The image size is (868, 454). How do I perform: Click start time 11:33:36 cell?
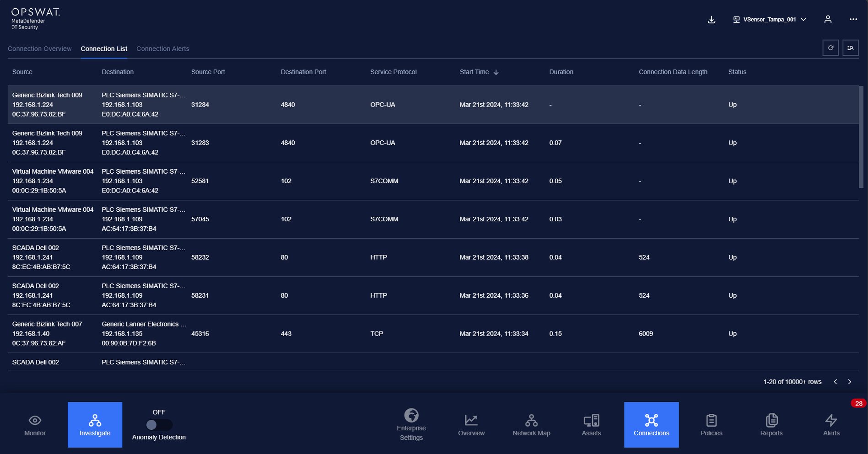coord(494,296)
